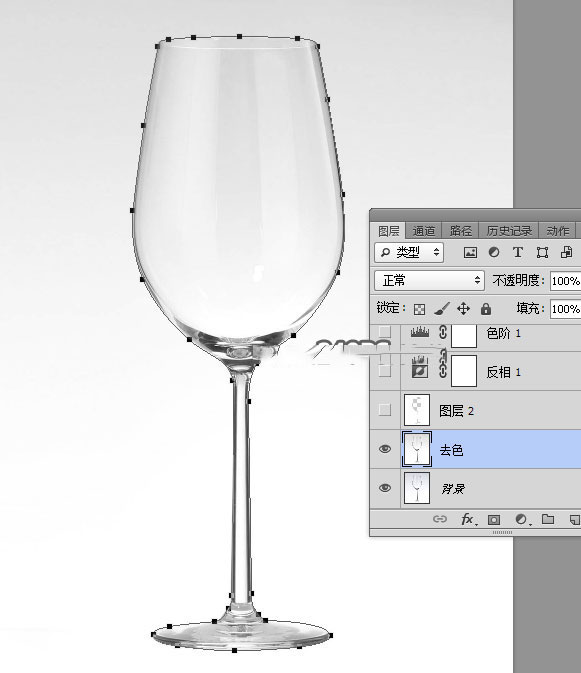Hide the 去色 layer with eye icon
Screen dimensions: 581x673
(385, 449)
